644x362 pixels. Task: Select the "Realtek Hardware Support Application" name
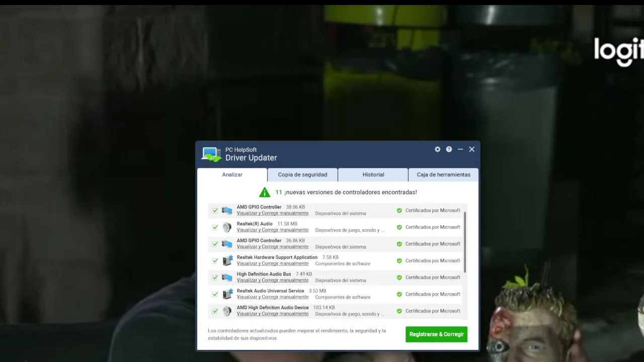(x=277, y=257)
